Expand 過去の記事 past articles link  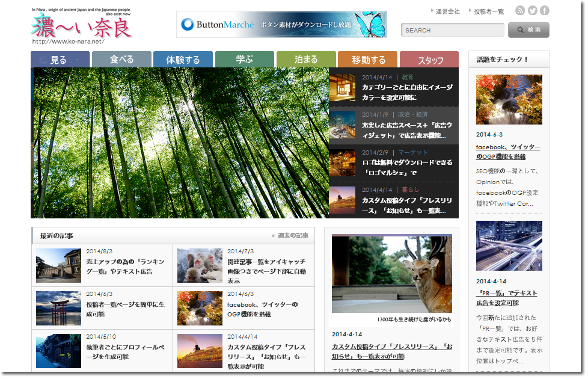(292, 235)
